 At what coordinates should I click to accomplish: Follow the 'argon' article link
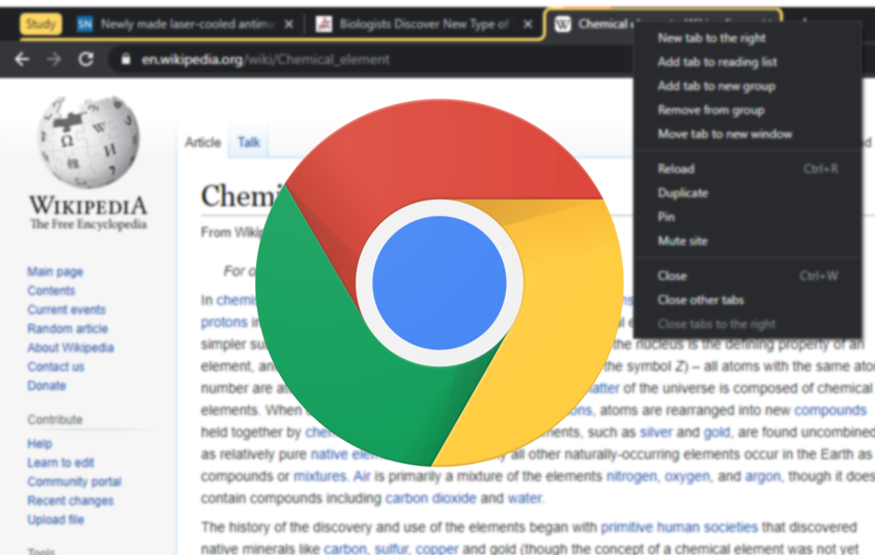[763, 476]
